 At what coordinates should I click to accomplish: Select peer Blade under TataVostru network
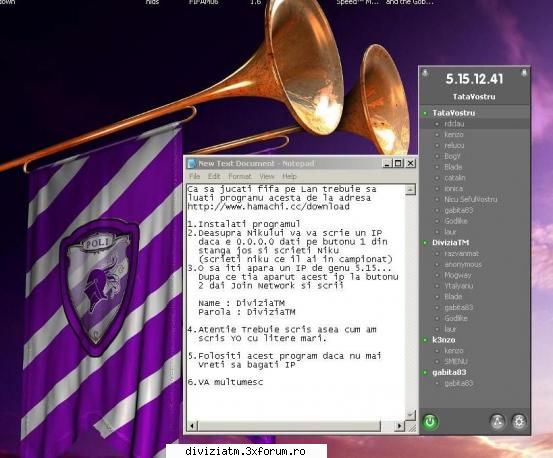[474, 167]
